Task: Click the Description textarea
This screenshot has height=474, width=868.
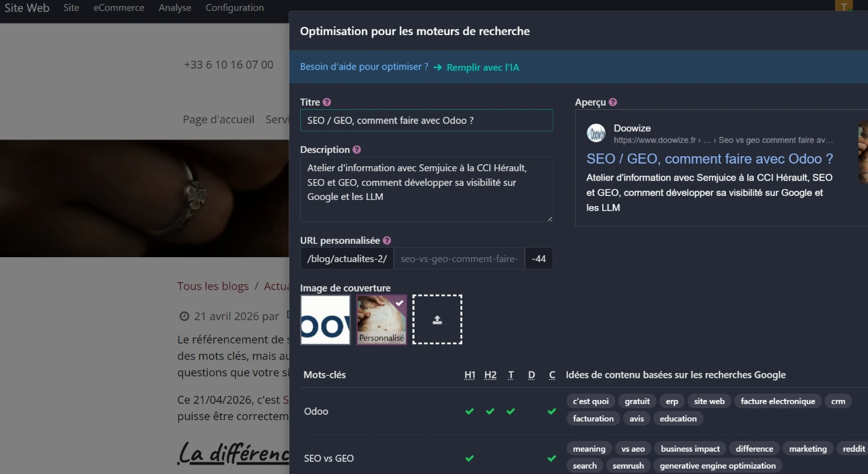Action: pyautogui.click(x=427, y=189)
